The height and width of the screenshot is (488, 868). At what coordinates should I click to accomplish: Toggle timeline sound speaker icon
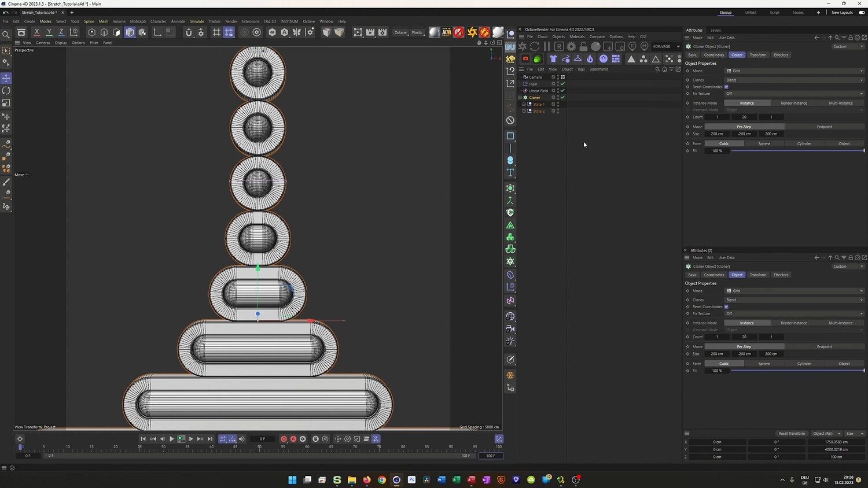click(242, 439)
